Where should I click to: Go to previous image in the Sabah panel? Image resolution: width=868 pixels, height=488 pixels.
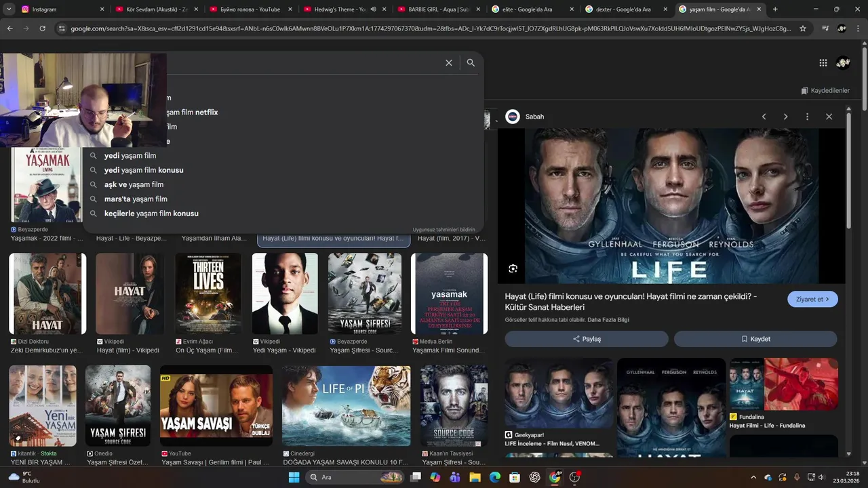[764, 117]
